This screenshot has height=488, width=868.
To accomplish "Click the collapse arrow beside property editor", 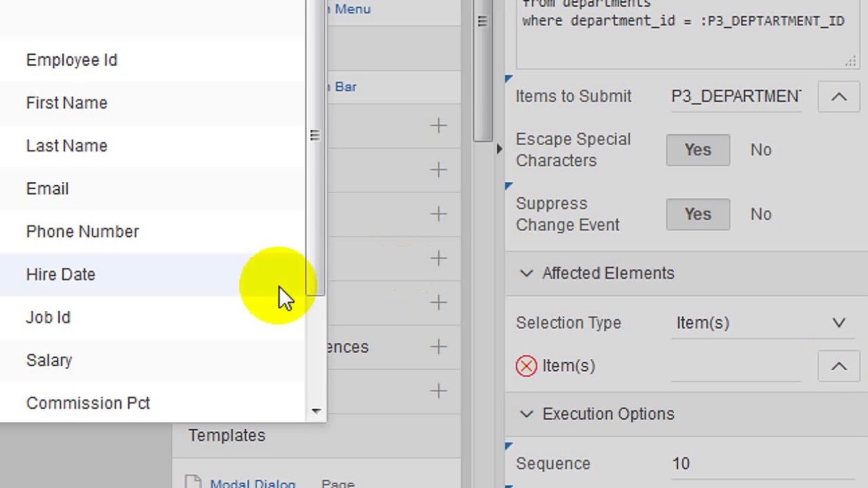I will click(x=499, y=148).
